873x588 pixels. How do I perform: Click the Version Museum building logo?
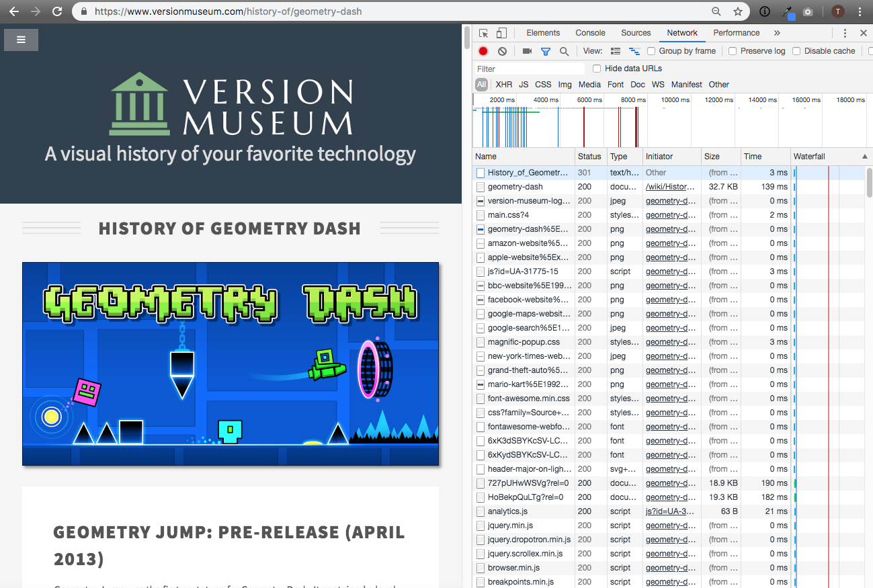click(x=140, y=104)
